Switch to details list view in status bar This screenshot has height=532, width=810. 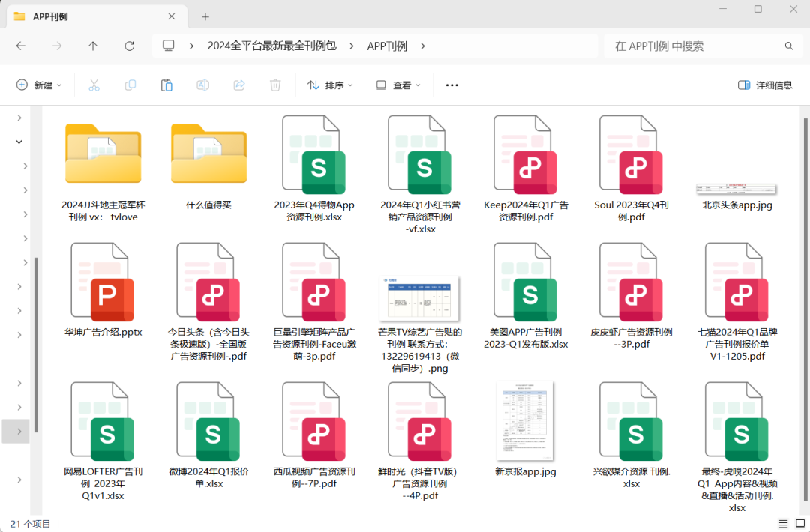click(783, 524)
